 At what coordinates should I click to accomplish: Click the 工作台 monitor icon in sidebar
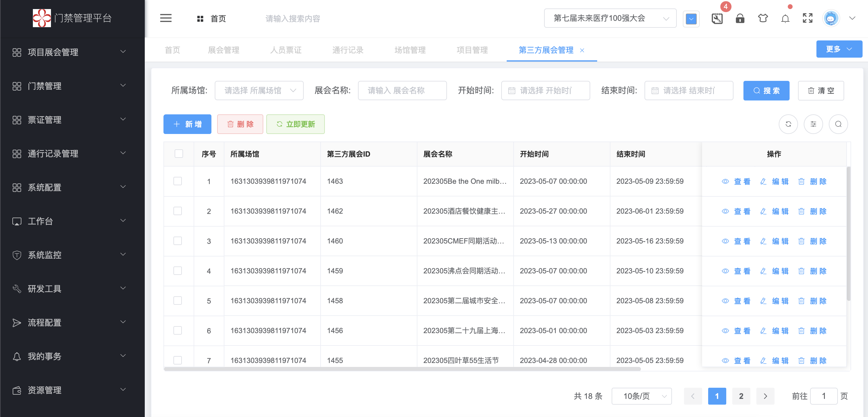(17, 221)
